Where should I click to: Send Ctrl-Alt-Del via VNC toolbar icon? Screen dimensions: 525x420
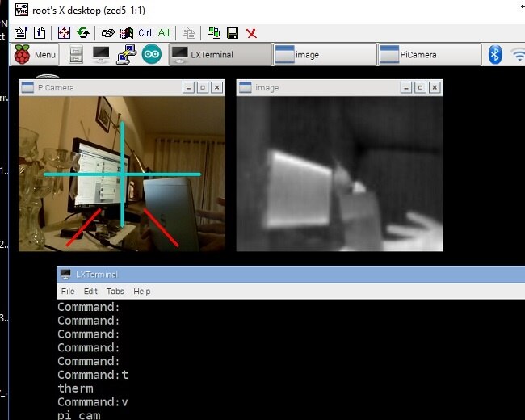[x=107, y=33]
